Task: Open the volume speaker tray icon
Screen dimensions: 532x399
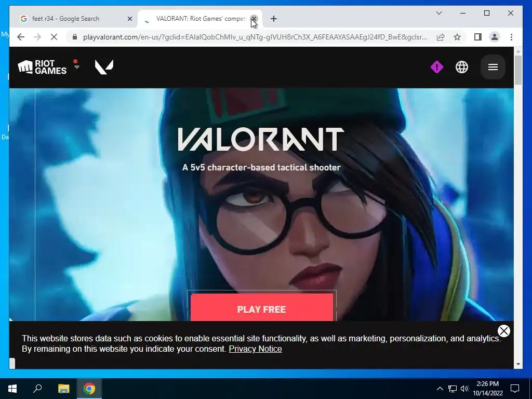Action: tap(464, 389)
